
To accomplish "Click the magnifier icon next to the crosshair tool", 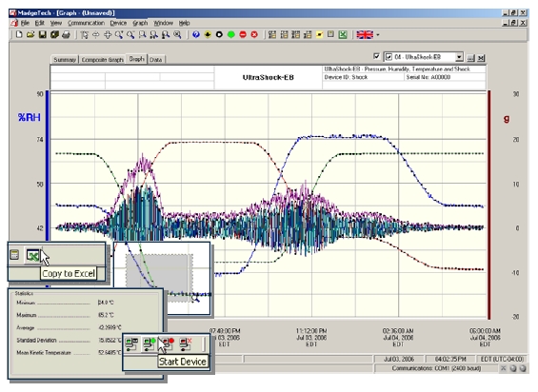I will (119, 34).
